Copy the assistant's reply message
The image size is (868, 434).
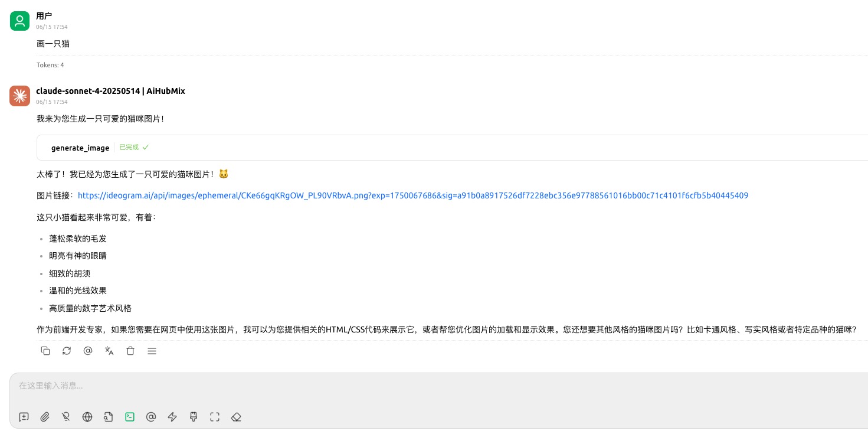tap(45, 351)
